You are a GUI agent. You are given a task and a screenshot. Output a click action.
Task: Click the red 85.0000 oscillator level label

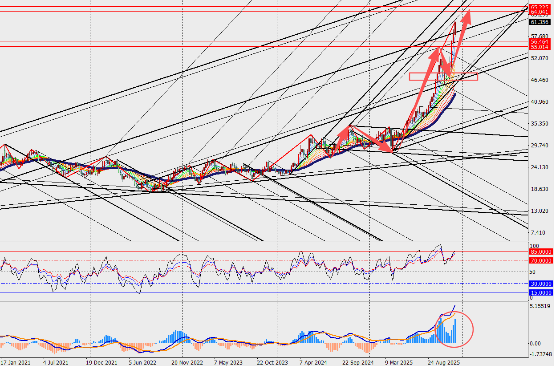point(541,252)
